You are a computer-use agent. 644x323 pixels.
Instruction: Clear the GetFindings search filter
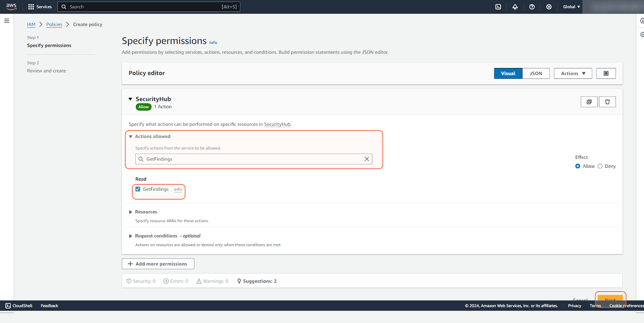(x=367, y=159)
